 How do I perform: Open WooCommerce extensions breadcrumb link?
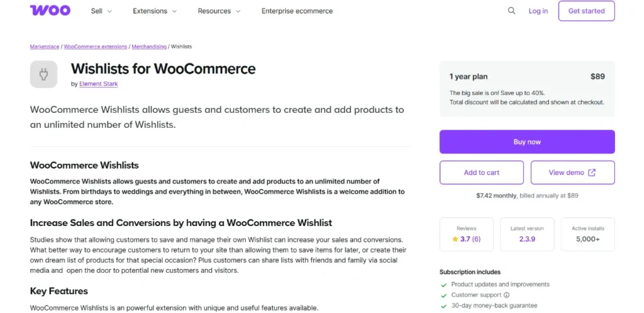pos(96,47)
